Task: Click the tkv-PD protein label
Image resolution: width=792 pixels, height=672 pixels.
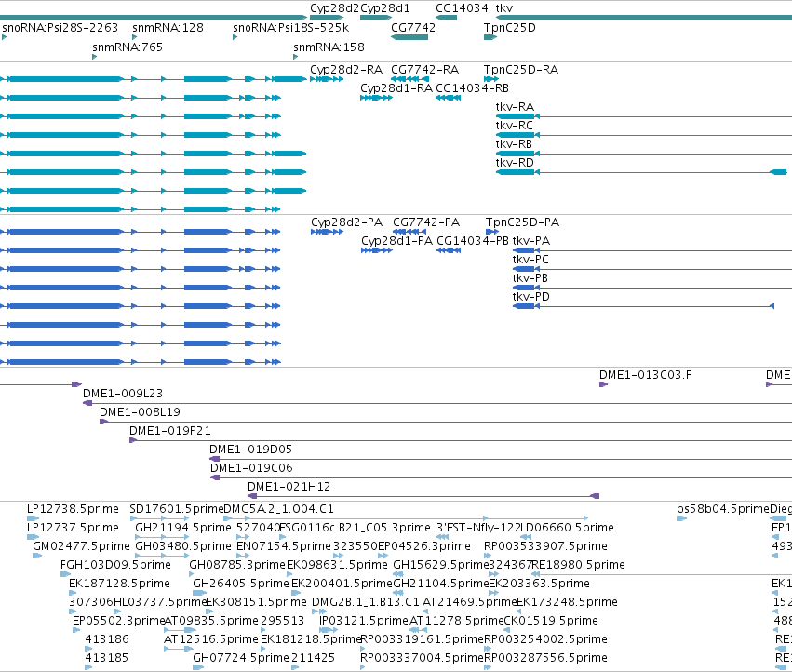Action: pos(530,297)
